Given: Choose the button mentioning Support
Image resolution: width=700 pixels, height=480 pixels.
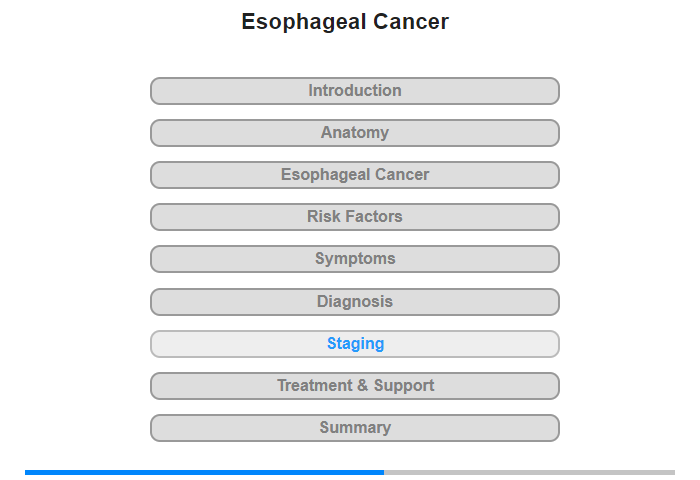Looking at the screenshot, I should [354, 386].
